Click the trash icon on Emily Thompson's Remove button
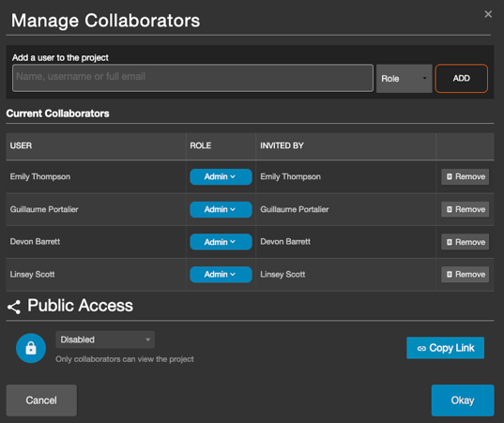Image resolution: width=504 pixels, height=423 pixels. [x=450, y=176]
